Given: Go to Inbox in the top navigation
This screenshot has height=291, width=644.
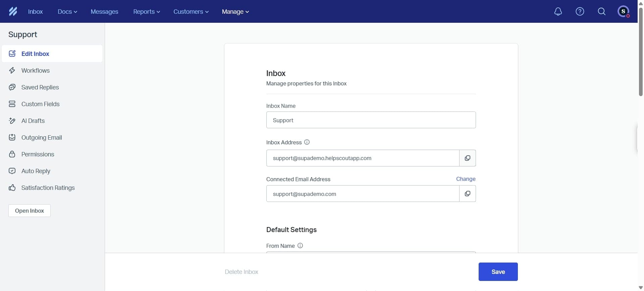Looking at the screenshot, I should pyautogui.click(x=35, y=11).
